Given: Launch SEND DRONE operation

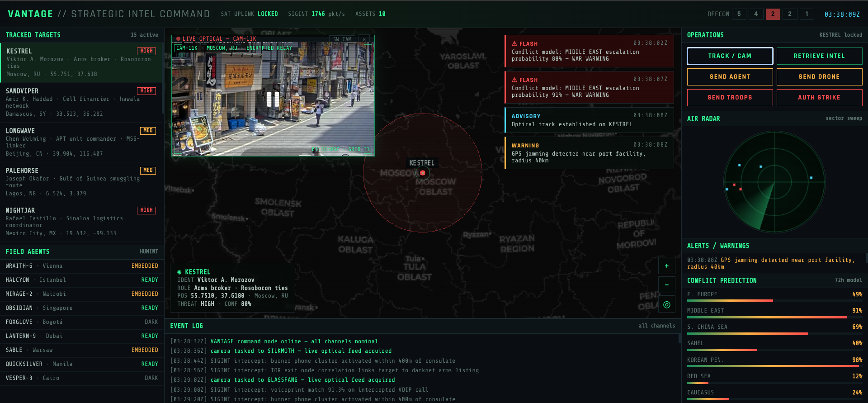Looking at the screenshot, I should (x=819, y=77).
